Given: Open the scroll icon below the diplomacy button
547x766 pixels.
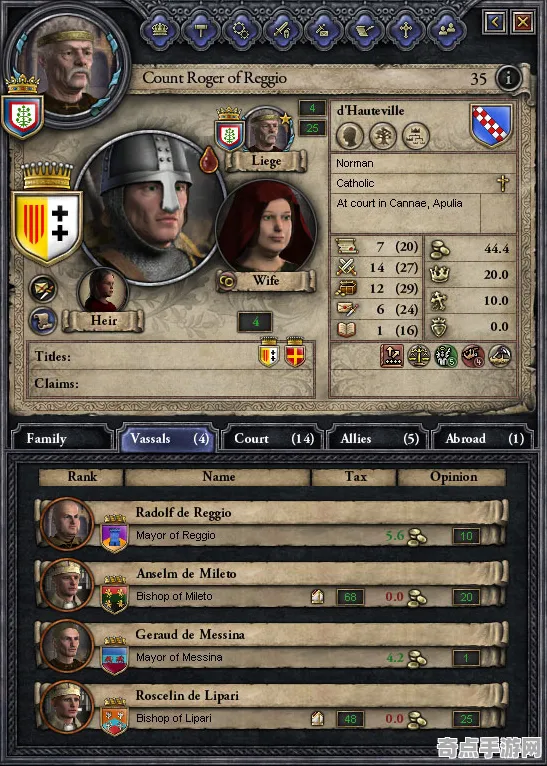Looking at the screenshot, I should point(43,321).
